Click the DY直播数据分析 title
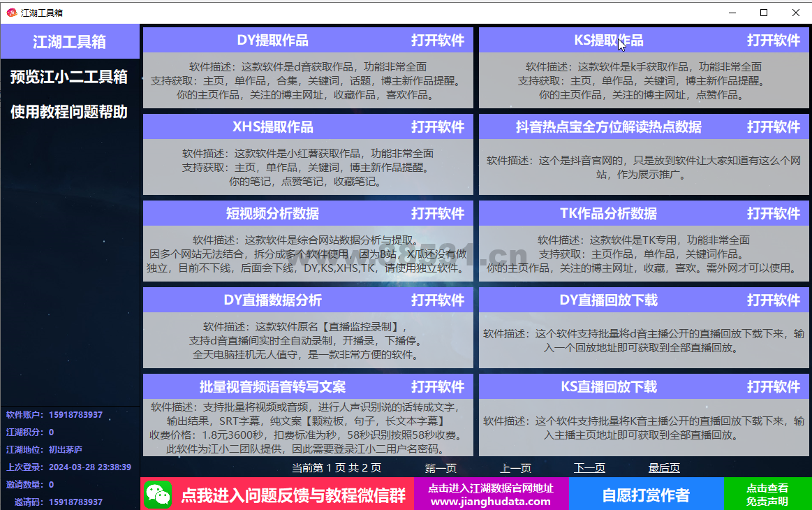Image resolution: width=812 pixels, height=510 pixels. pyautogui.click(x=272, y=300)
